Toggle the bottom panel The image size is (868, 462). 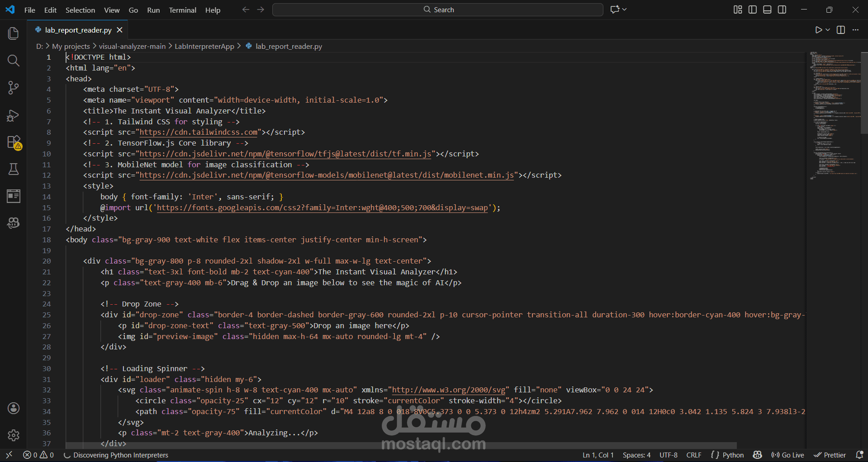pyautogui.click(x=767, y=9)
